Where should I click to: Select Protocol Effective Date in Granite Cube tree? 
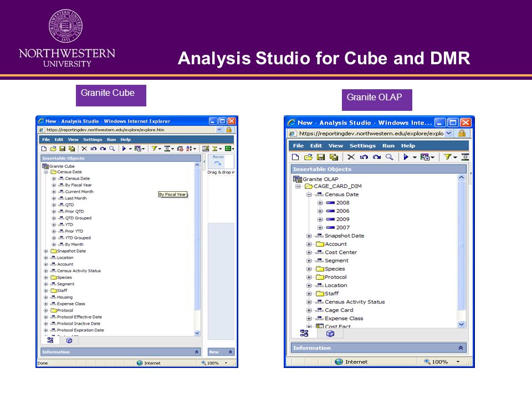tap(79, 317)
